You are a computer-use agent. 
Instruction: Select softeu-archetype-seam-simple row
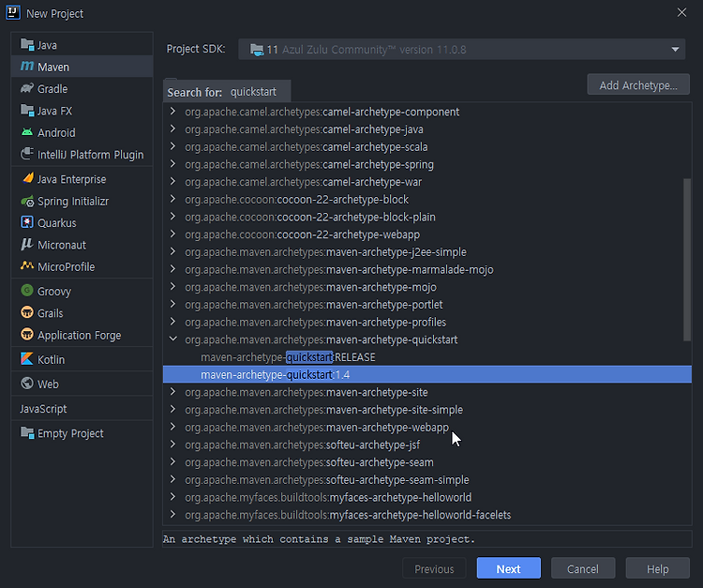click(426, 479)
